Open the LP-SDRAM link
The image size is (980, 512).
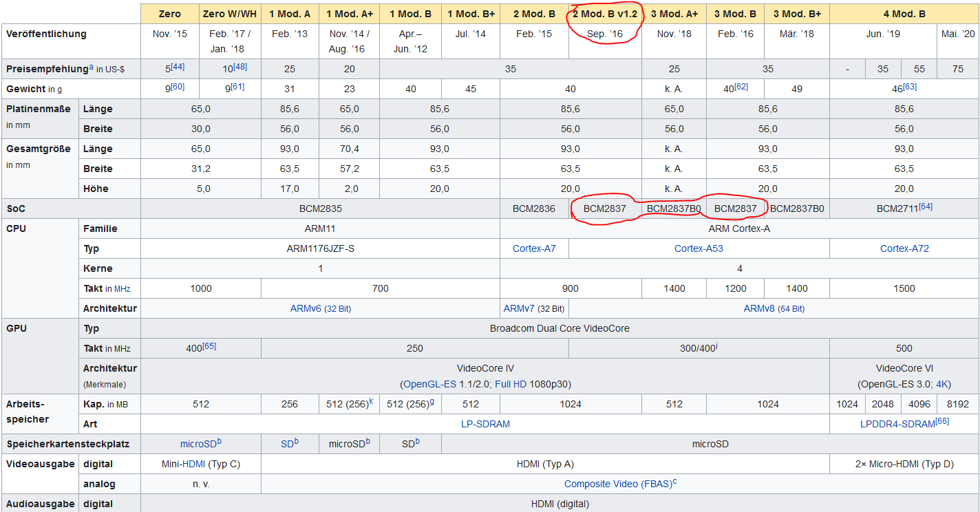coord(485,424)
